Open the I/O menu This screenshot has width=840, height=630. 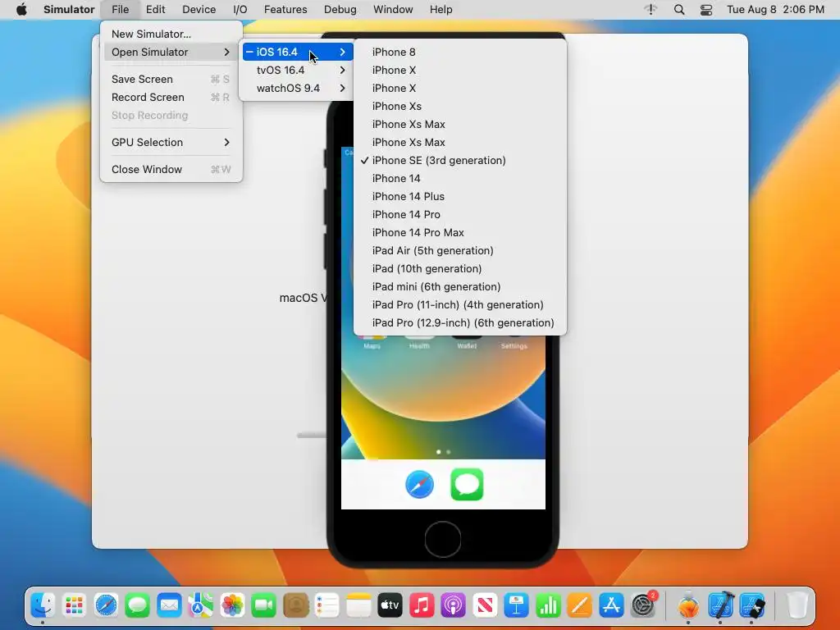click(x=240, y=10)
